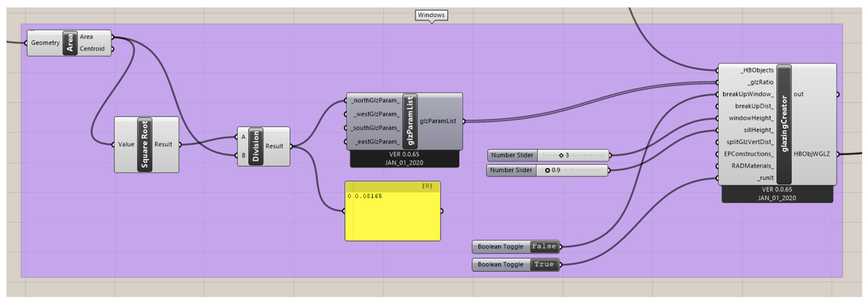Click the _runIt input parameter

coord(765,178)
